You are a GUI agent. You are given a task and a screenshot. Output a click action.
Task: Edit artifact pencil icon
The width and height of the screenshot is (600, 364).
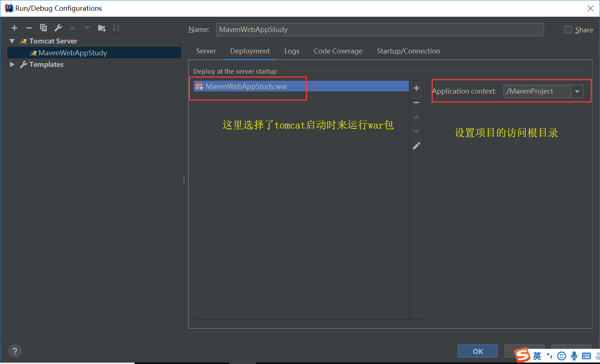click(x=416, y=146)
